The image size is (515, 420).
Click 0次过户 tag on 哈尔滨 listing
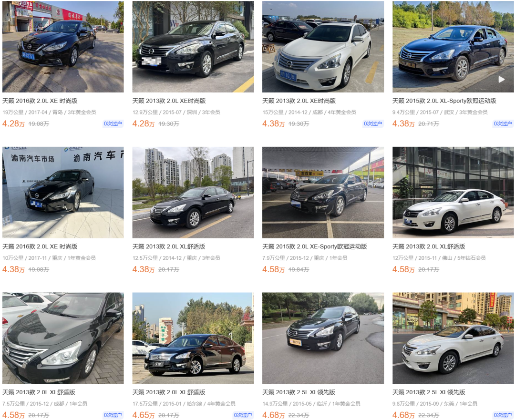[243, 415]
